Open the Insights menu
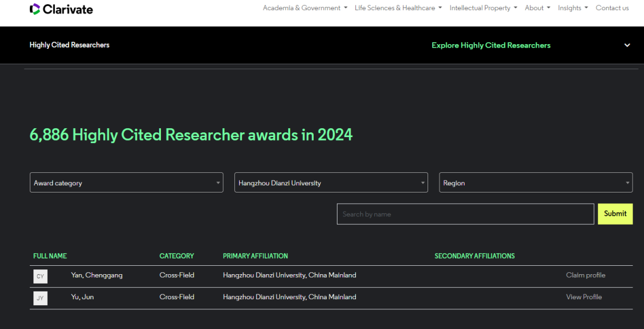Screen dimensions: 644x329 573,8
